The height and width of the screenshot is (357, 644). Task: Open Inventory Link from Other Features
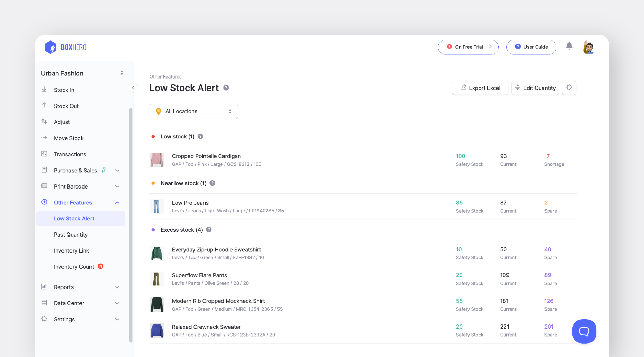(72, 250)
